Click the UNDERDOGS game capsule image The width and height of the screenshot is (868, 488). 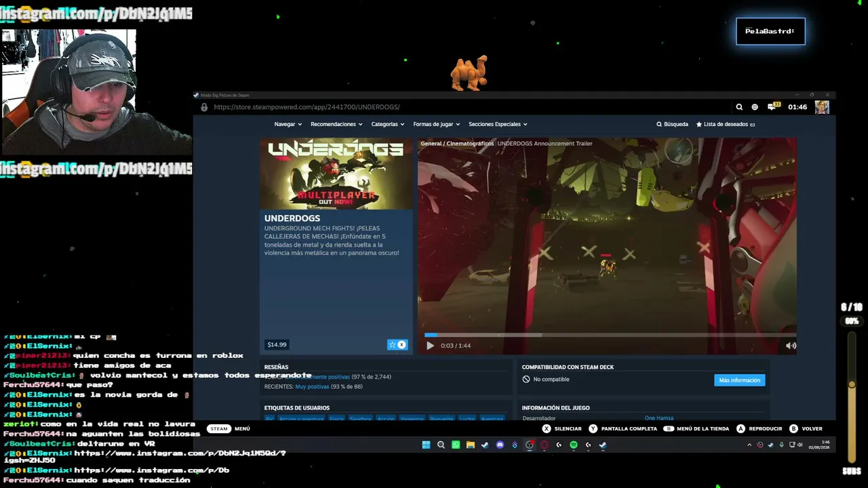pos(336,174)
